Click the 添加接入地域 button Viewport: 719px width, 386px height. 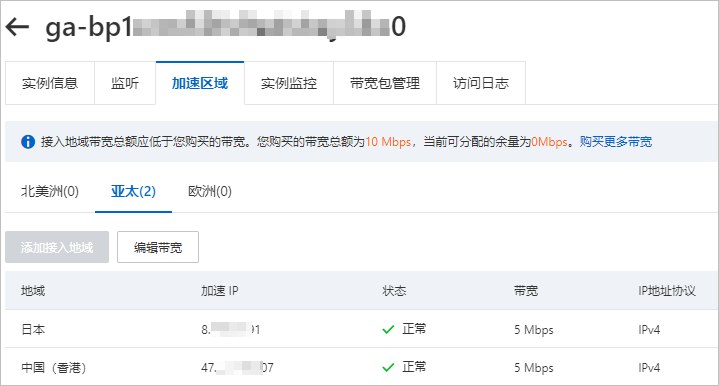click(57, 247)
